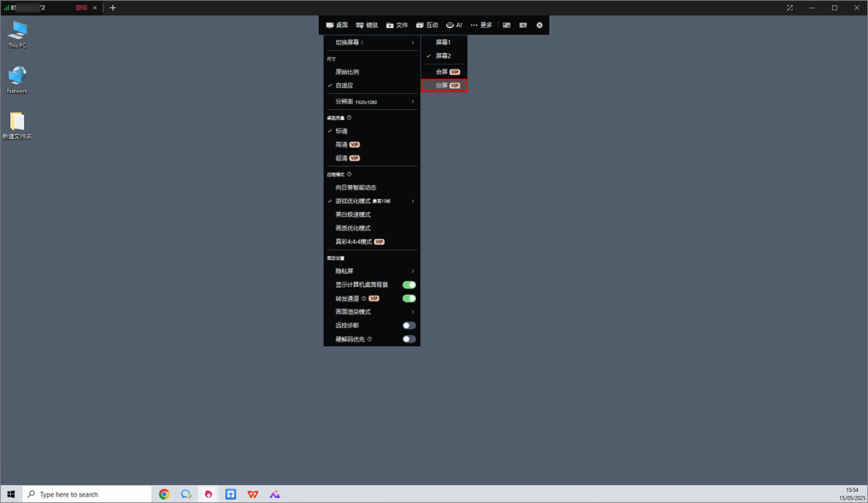Select the 黑白极速模式 remote mode

click(352, 215)
